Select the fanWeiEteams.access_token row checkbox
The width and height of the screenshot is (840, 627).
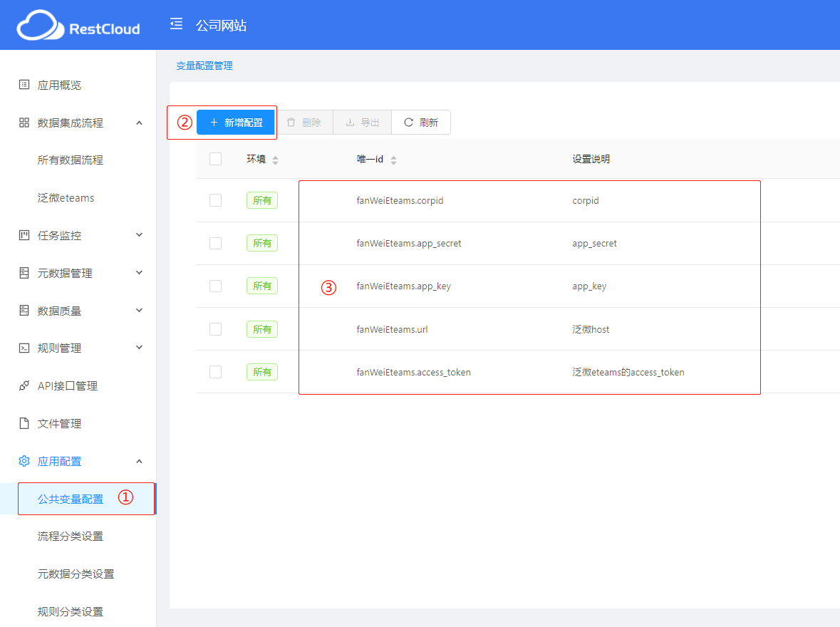click(216, 372)
